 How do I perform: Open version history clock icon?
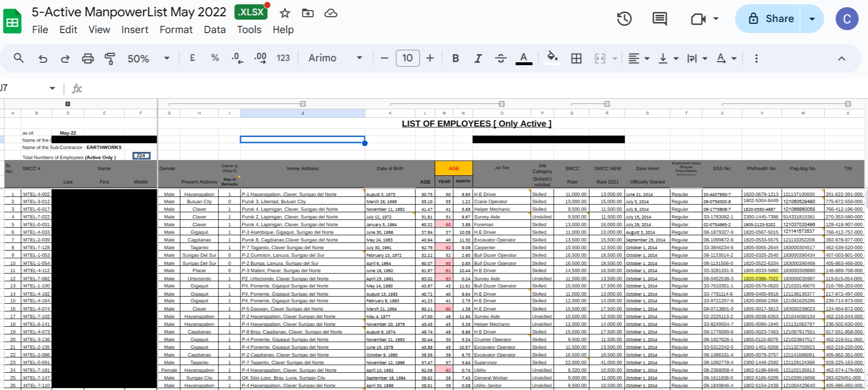tap(624, 19)
